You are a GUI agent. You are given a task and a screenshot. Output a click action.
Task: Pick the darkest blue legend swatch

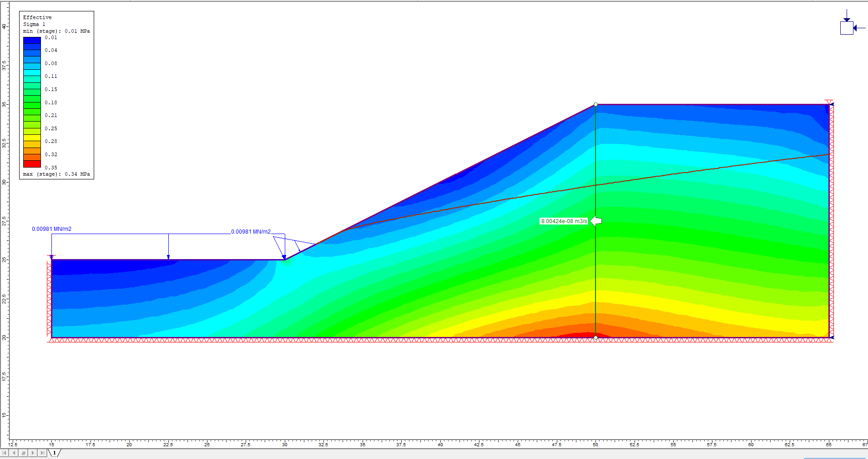pyautogui.click(x=32, y=40)
